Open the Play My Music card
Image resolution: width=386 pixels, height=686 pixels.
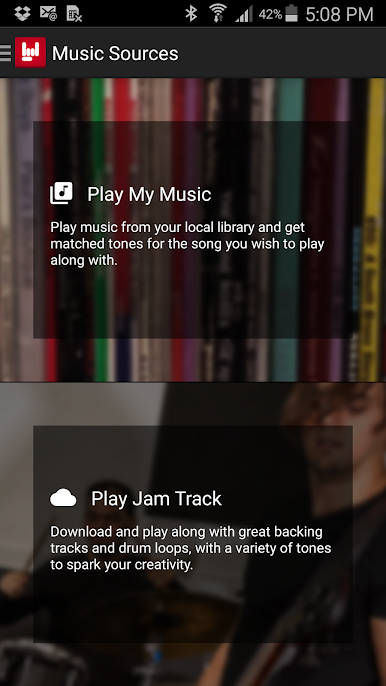coord(193,230)
